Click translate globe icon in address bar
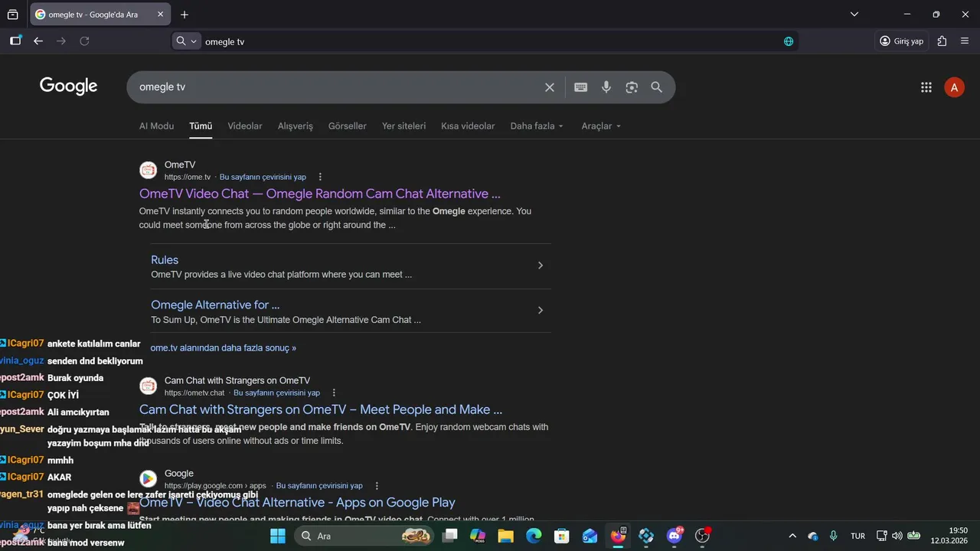Viewport: 980px width, 551px height. tap(789, 41)
